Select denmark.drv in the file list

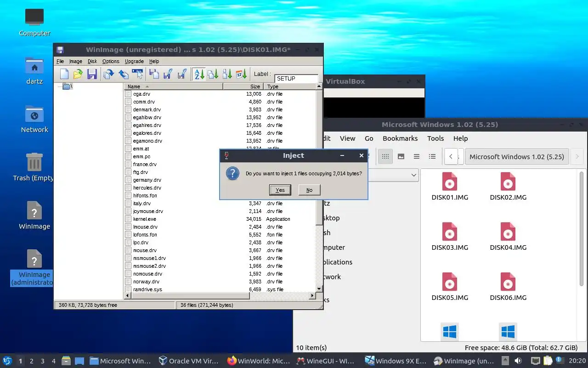click(x=147, y=109)
